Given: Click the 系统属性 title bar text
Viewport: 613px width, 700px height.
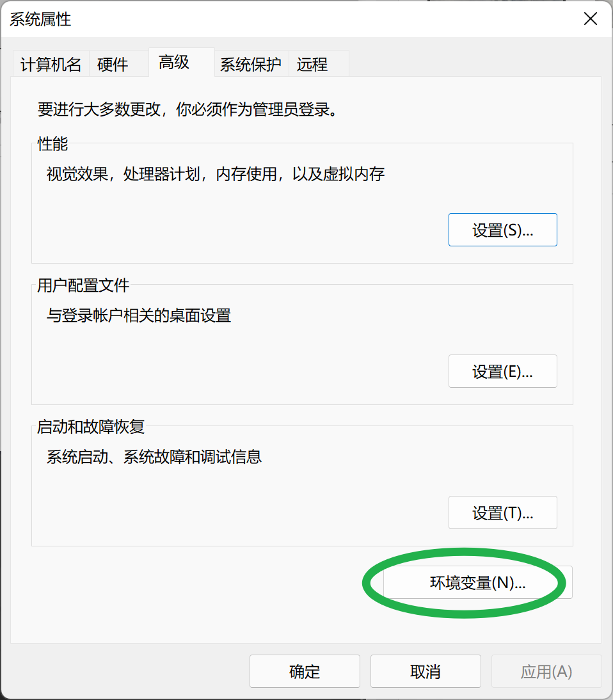Looking at the screenshot, I should click(40, 19).
